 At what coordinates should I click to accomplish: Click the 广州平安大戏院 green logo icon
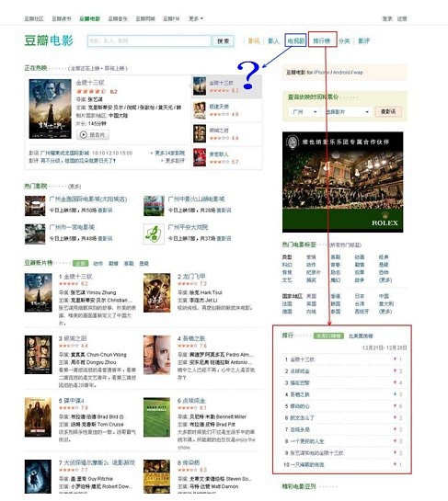pos(154,234)
